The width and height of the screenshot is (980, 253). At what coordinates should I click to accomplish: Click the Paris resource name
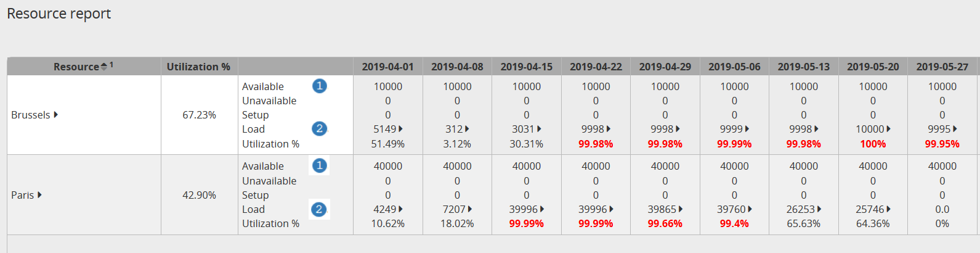[x=22, y=195]
